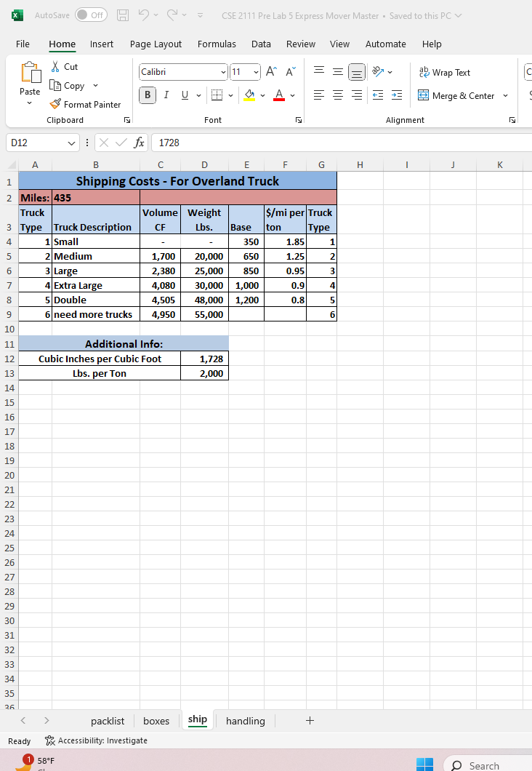
Task: Click the Copy icon
Action: point(55,86)
